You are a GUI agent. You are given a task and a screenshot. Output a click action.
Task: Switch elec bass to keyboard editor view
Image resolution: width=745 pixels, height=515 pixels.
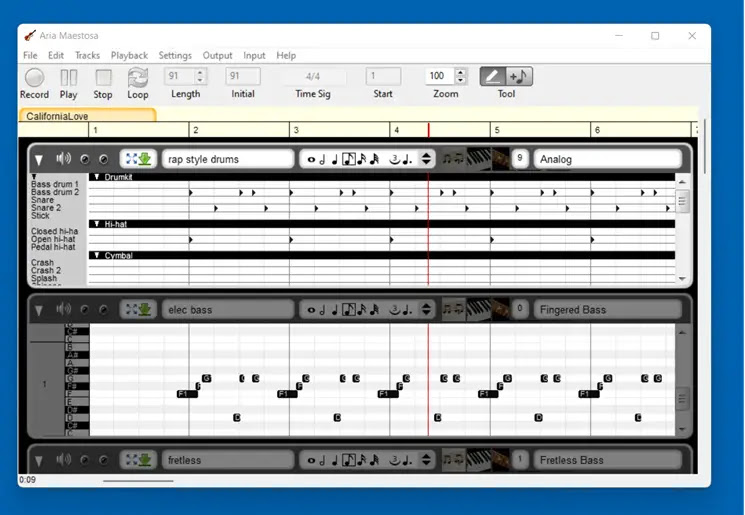[x=478, y=309]
